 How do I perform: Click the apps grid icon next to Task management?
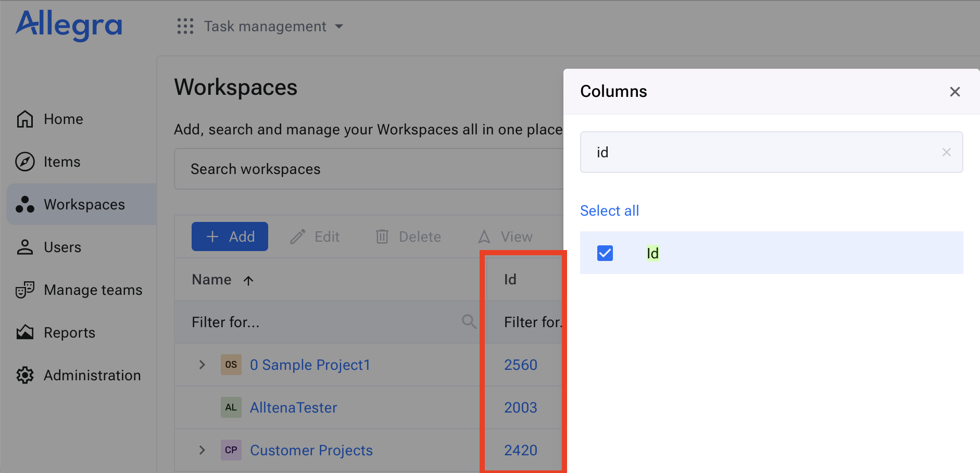(x=185, y=26)
